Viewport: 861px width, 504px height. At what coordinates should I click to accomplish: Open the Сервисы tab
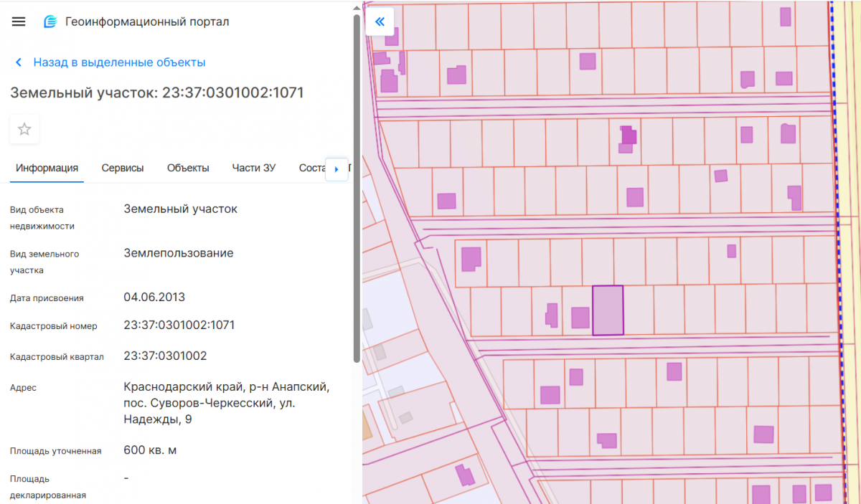pos(122,168)
